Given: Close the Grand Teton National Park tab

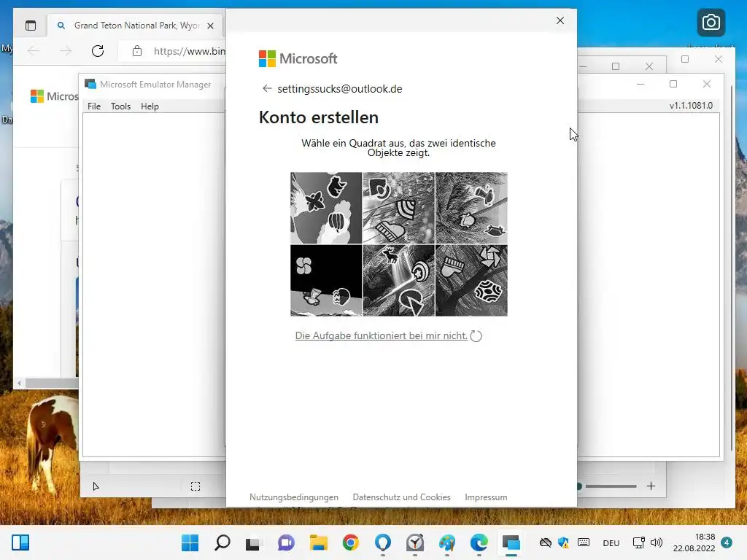Looking at the screenshot, I should coord(210,26).
